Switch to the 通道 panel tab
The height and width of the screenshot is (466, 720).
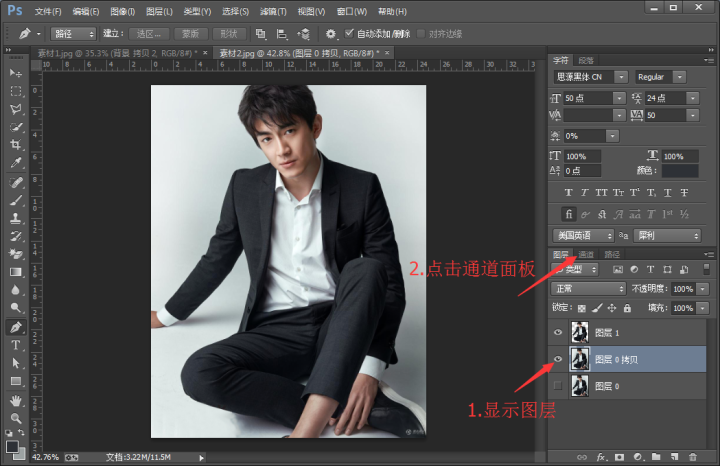pos(586,255)
